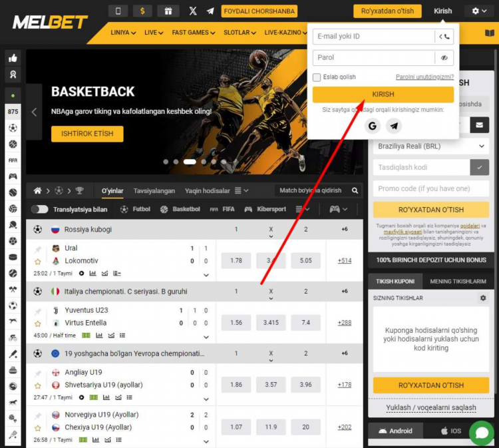Select the IOS tab
499x448 pixels.
(451, 431)
